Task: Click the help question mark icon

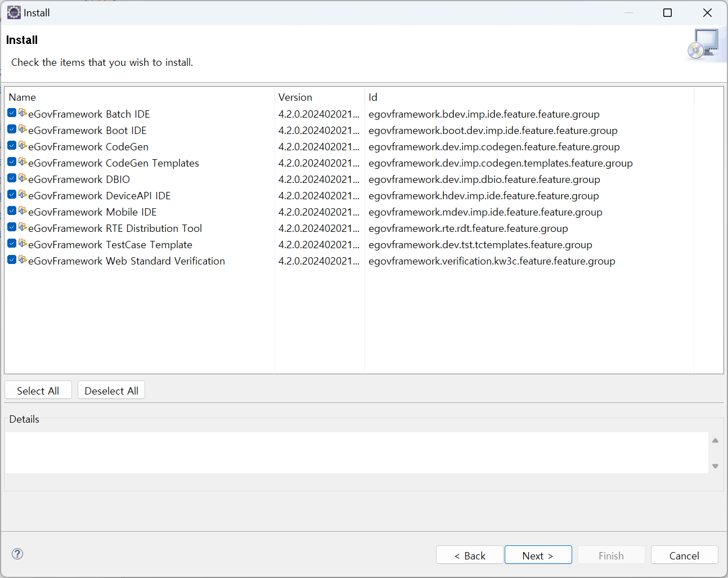Action: click(x=17, y=554)
